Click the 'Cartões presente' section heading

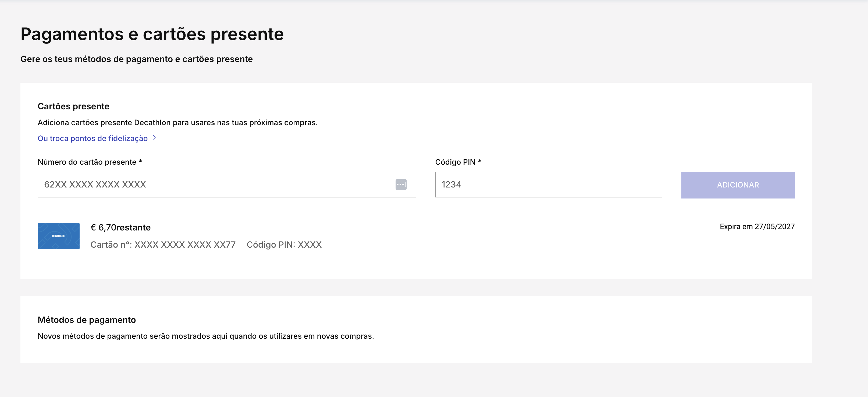(73, 106)
